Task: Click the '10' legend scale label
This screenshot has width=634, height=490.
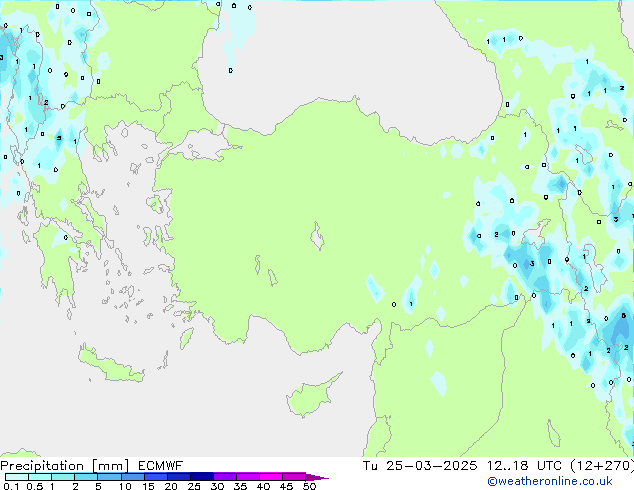Action: 125,486
